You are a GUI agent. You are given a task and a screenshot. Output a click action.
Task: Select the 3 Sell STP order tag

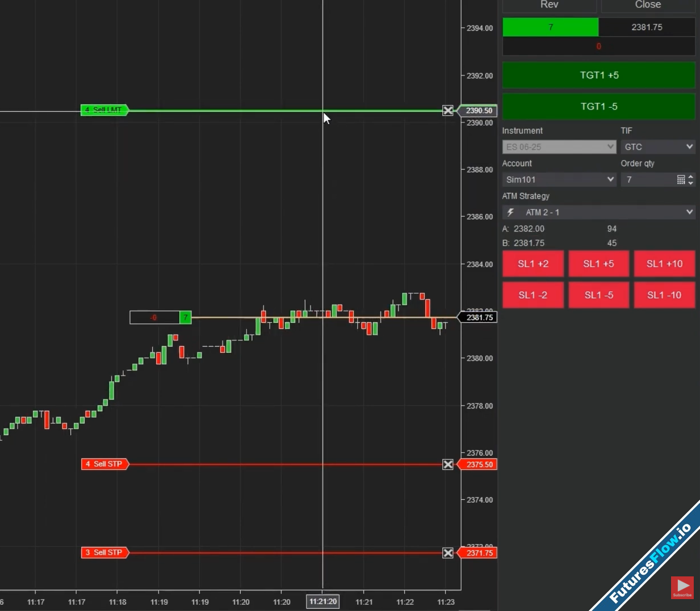[x=104, y=553]
